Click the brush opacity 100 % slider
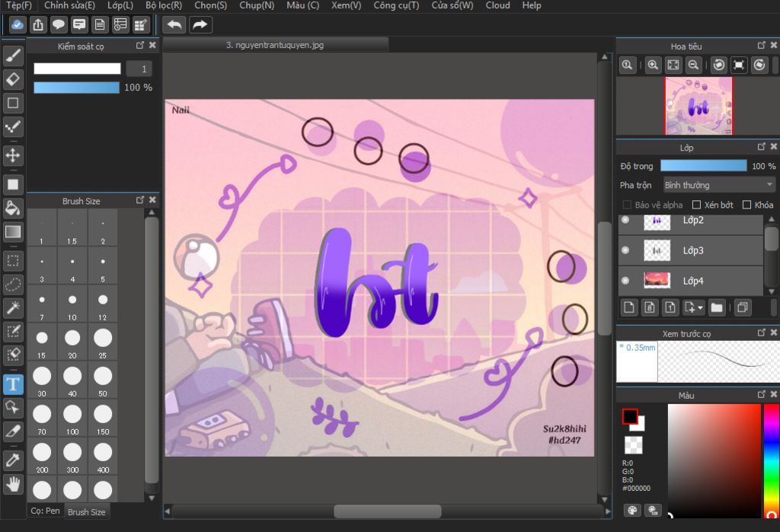The height and width of the screenshot is (532, 780). click(77, 88)
